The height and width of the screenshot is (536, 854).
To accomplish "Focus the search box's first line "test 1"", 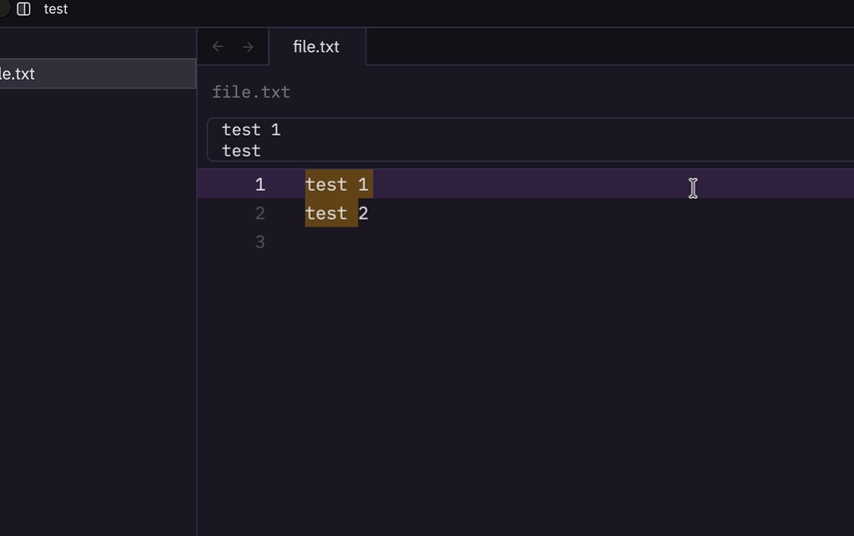I will pos(251,130).
